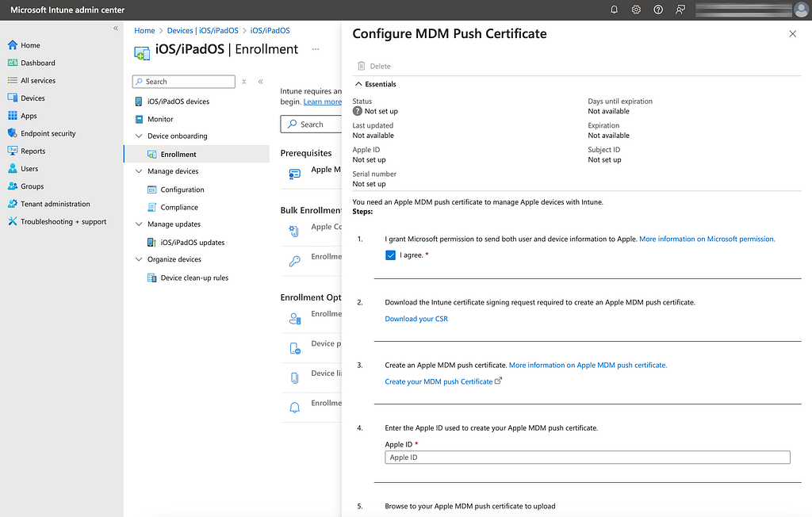Select iOS/iPadOS updates menu item
Viewport: 812px width, 517px height.
point(192,242)
